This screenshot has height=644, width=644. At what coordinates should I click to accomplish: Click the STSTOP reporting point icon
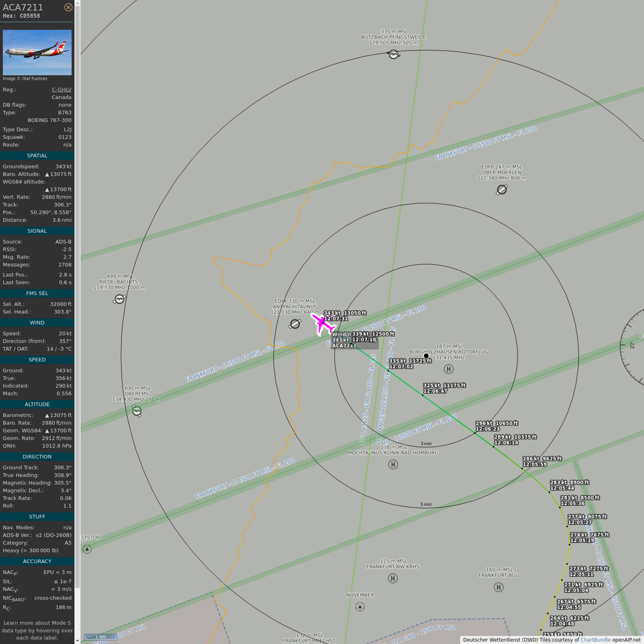[x=87, y=549]
